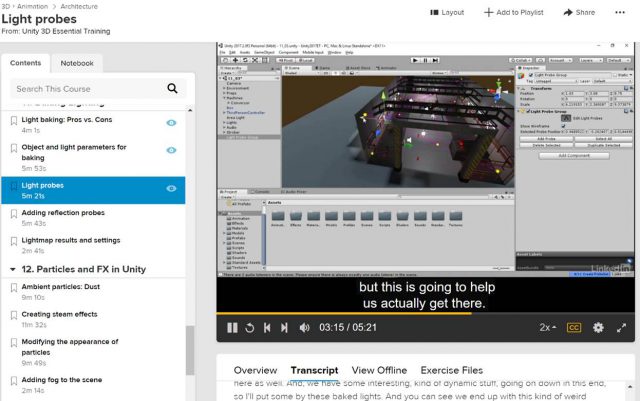Bookmark Ambient particles: Dust lesson
Viewport: 640px width, 401px height.
(x=13, y=287)
